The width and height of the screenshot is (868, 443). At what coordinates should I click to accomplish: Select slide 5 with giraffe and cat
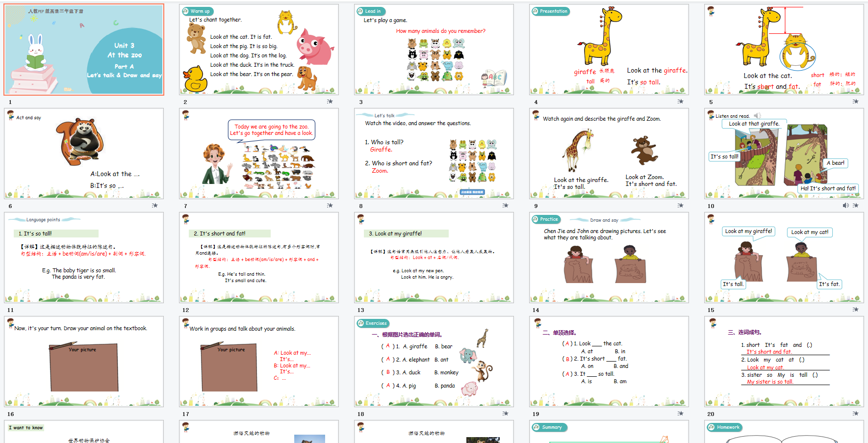pos(784,50)
